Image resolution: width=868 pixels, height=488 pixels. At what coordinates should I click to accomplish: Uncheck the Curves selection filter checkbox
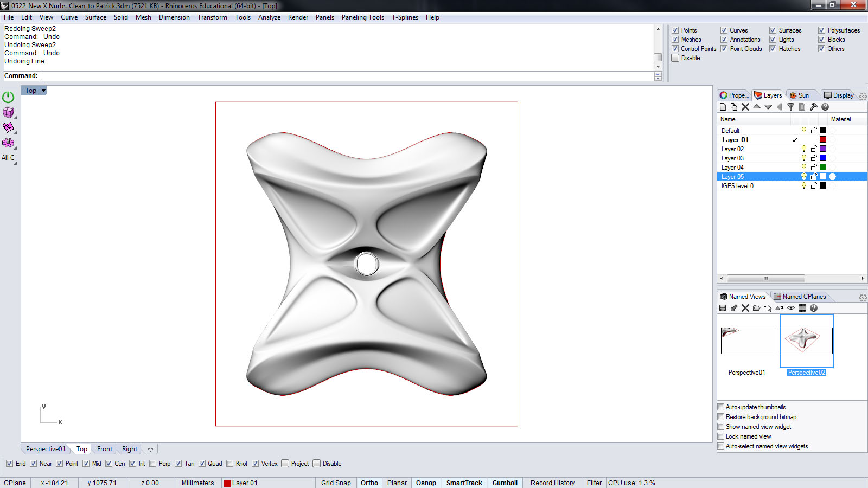point(724,30)
